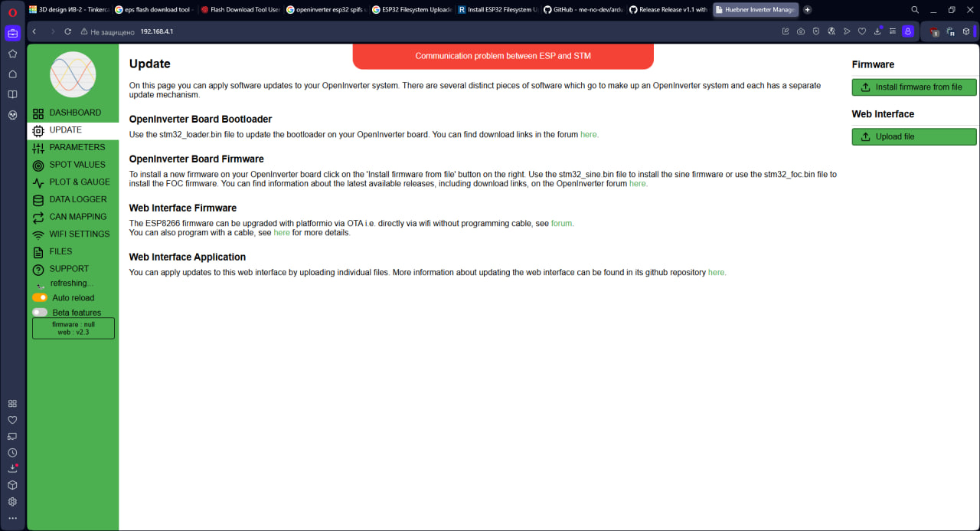Switch to 'openinverter esp32 spifs' tab
Image resolution: width=980 pixels, height=531 pixels.
click(x=326, y=10)
